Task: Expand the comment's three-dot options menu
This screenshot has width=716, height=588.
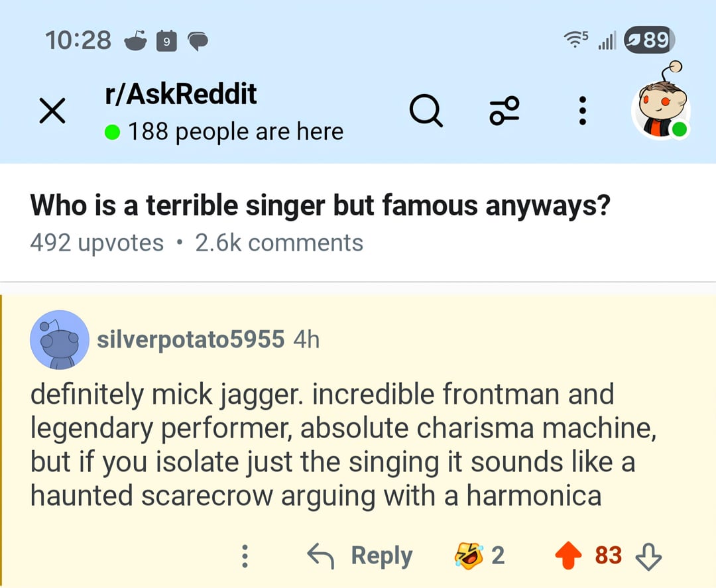Action: (245, 556)
